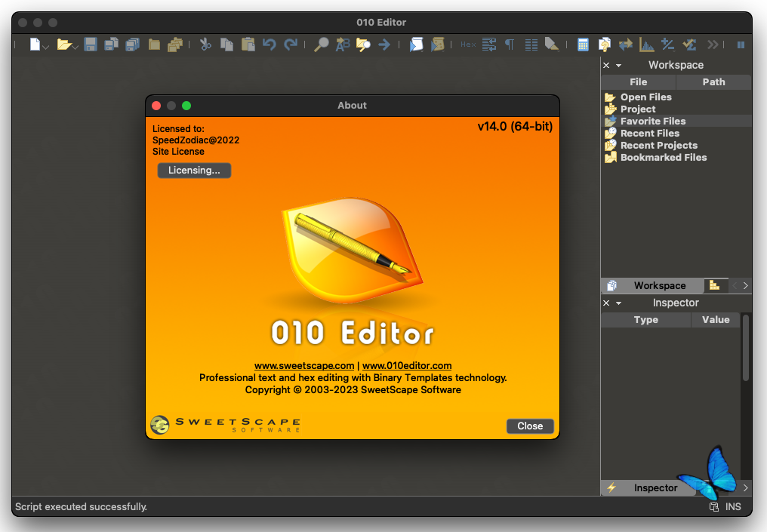This screenshot has width=767, height=532.
Task: Click the Save All toolbar icon
Action: [x=133, y=45]
